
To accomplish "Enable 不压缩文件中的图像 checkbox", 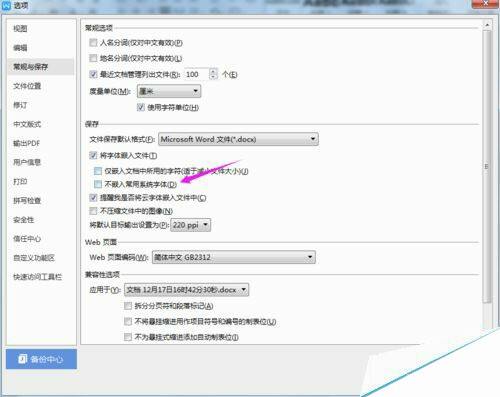I will 93,211.
